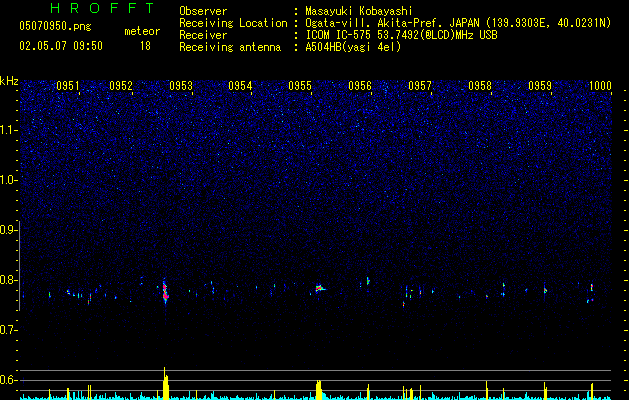
Task: Click the strong meteor echo before 0953
Action: (165, 292)
